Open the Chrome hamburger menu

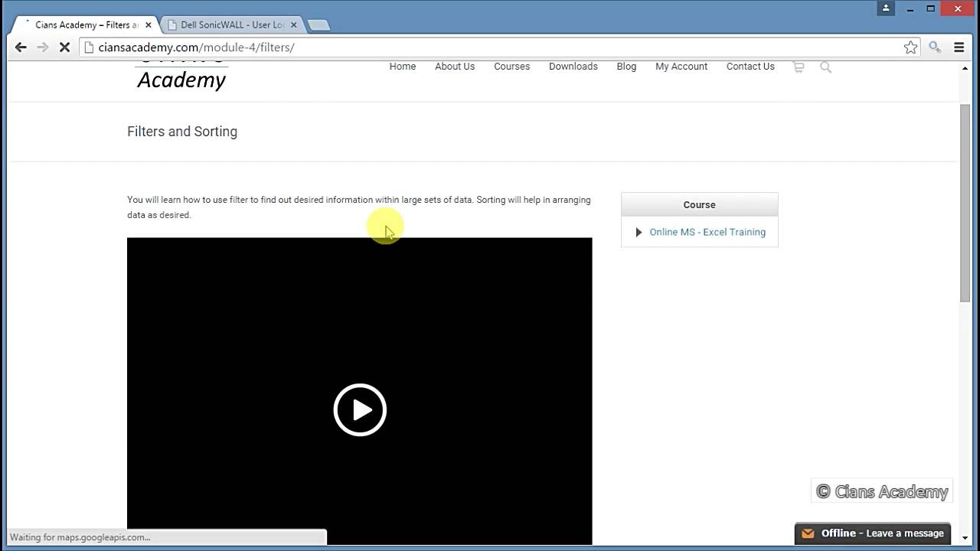click(x=959, y=47)
